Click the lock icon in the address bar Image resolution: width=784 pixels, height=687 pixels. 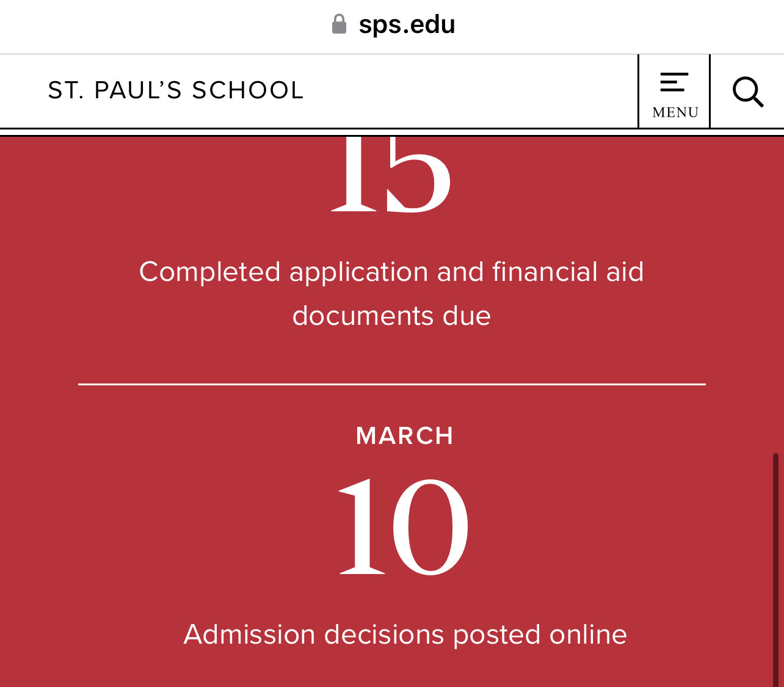(339, 24)
